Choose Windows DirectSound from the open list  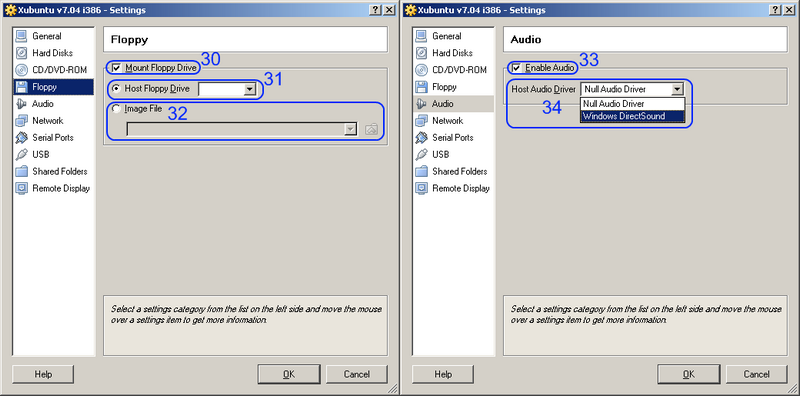[632, 116]
